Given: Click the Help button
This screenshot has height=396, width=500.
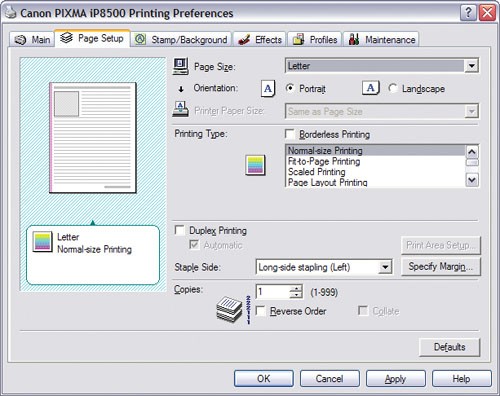Looking at the screenshot, I should [x=461, y=379].
